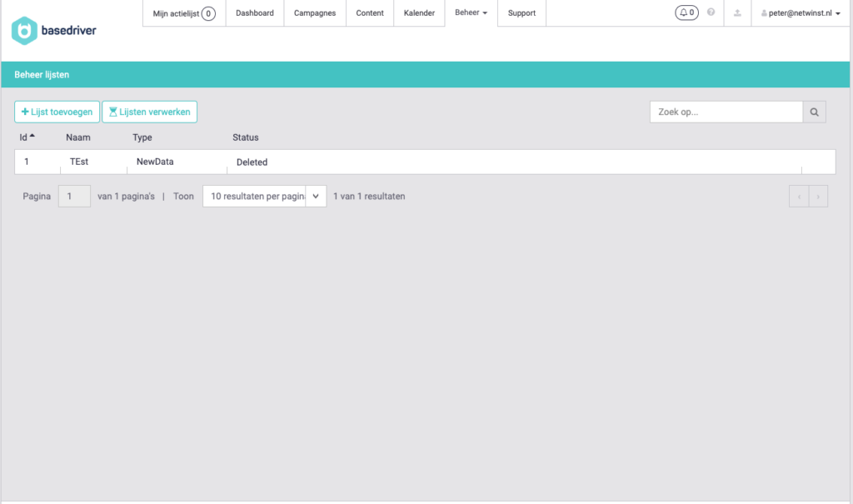Image resolution: width=853 pixels, height=504 pixels.
Task: Go to the Support tab
Action: [x=521, y=12]
